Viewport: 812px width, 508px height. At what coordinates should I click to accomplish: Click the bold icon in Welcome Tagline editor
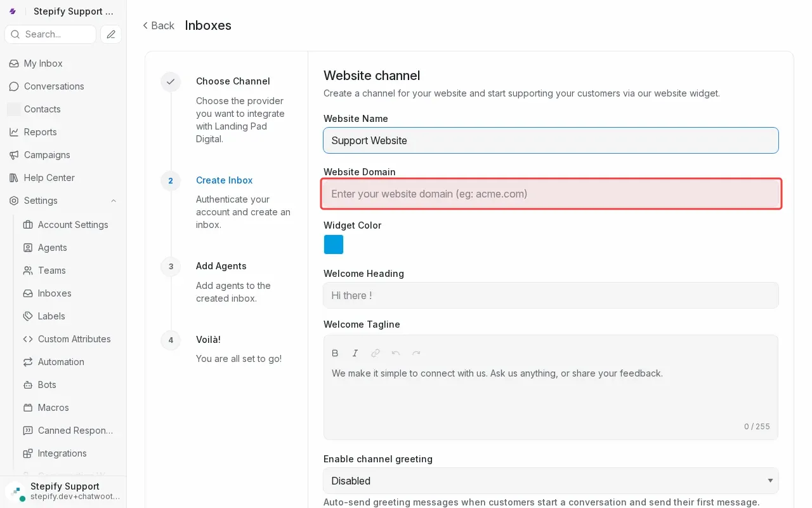tap(335, 353)
